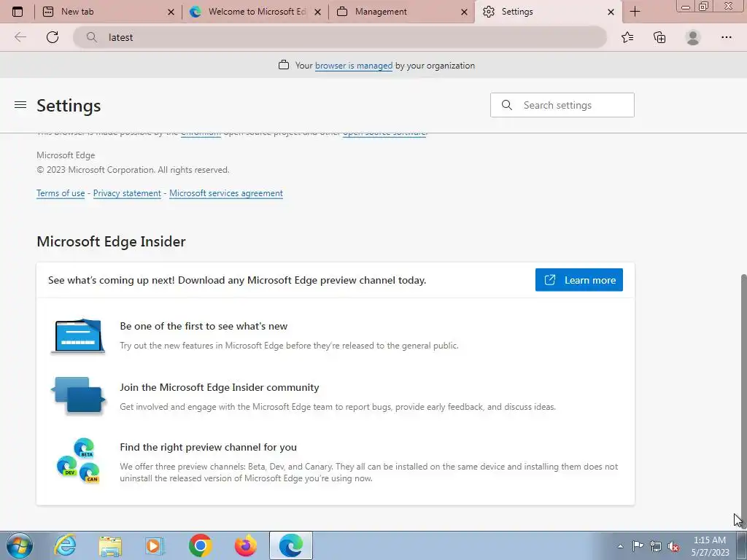This screenshot has width=747, height=560.
Task: Click Microsoft Edge taskbar icon
Action: tap(290, 545)
